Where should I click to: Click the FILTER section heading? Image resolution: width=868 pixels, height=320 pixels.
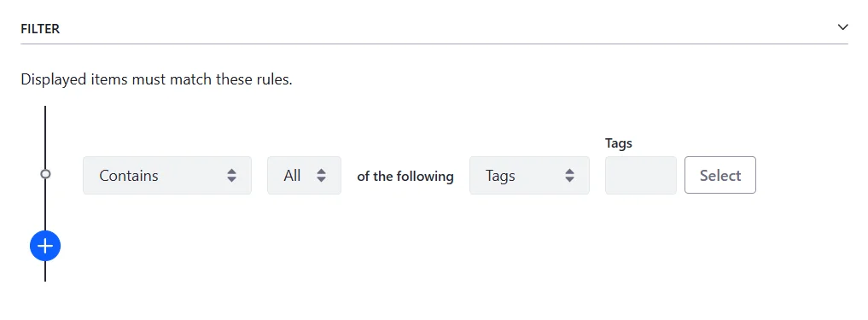40,29
